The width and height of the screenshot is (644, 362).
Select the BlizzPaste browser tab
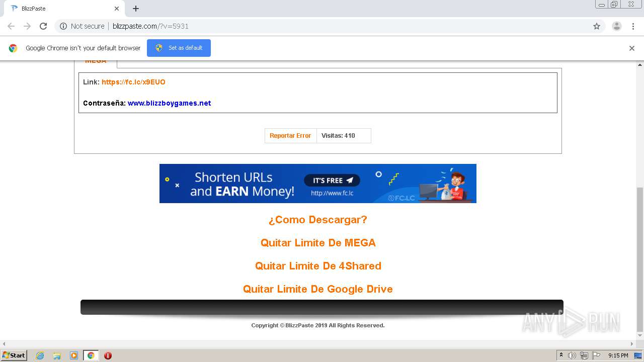[64, 9]
